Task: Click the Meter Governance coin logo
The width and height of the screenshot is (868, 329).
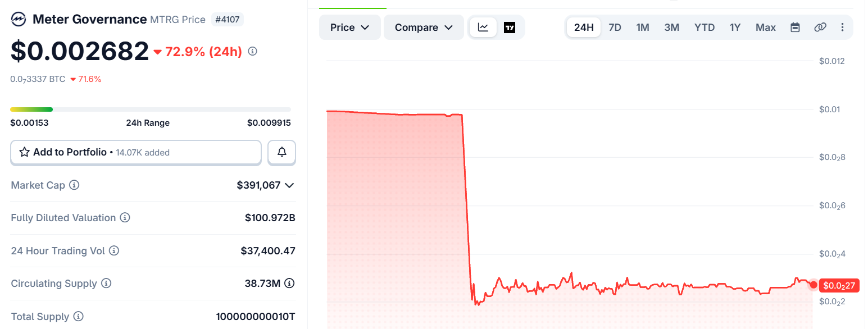Action: [x=19, y=20]
